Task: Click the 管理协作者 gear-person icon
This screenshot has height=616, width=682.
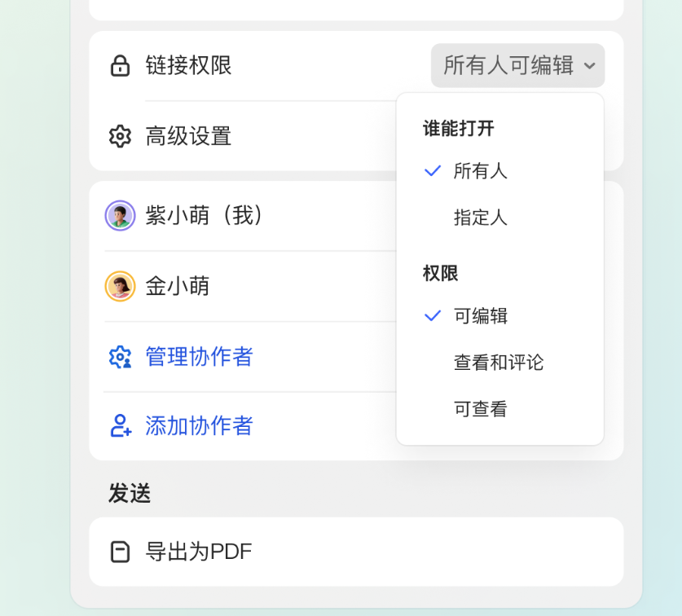Action: pos(120,357)
